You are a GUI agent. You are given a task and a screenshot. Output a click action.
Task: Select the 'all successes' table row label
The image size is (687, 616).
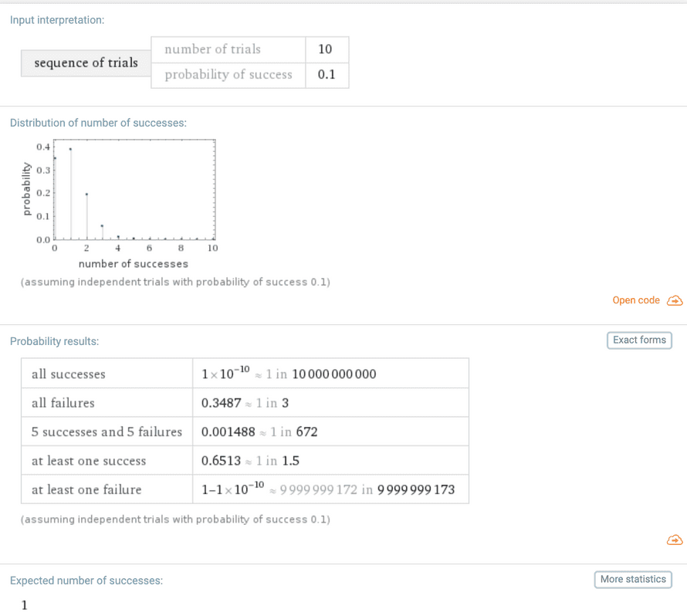point(68,374)
